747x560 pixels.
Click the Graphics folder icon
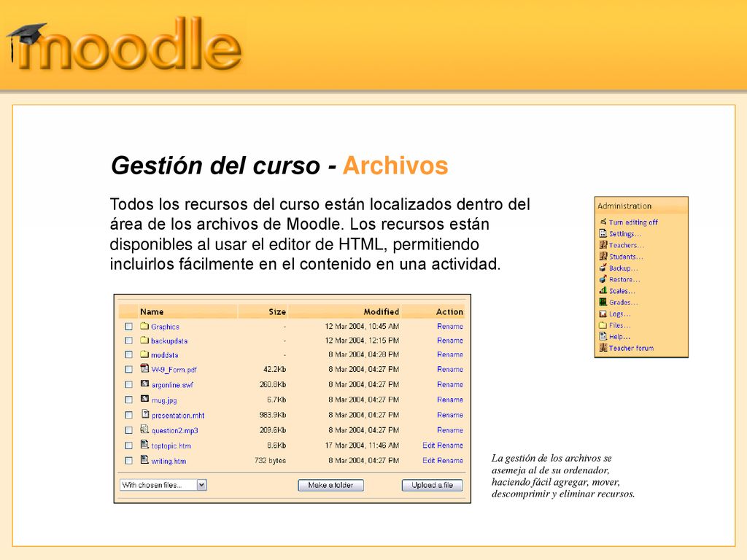(x=144, y=326)
